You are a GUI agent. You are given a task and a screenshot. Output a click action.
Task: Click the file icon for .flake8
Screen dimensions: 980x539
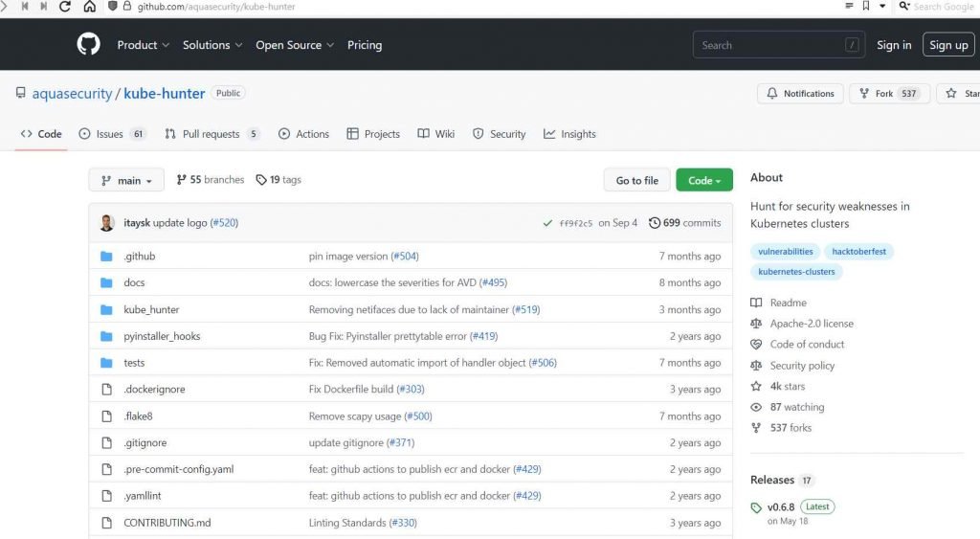(107, 415)
